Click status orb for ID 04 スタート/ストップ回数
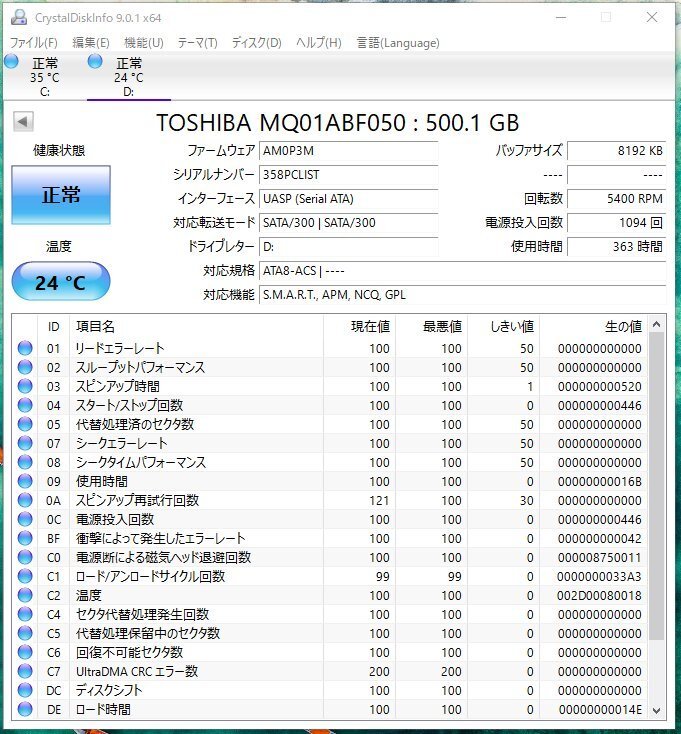681x734 pixels. pos(25,405)
